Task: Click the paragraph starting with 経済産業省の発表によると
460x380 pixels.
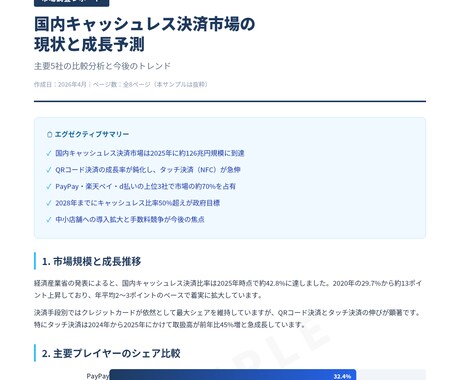Action: [x=228, y=289]
